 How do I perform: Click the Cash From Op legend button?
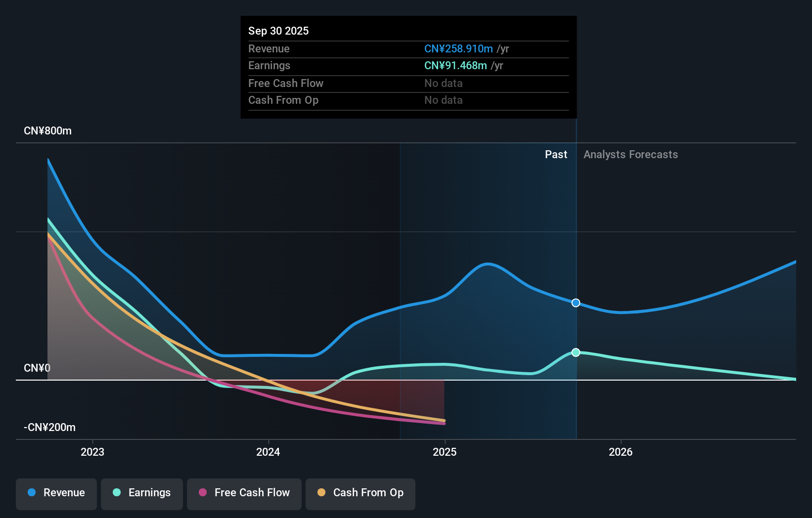click(360, 493)
